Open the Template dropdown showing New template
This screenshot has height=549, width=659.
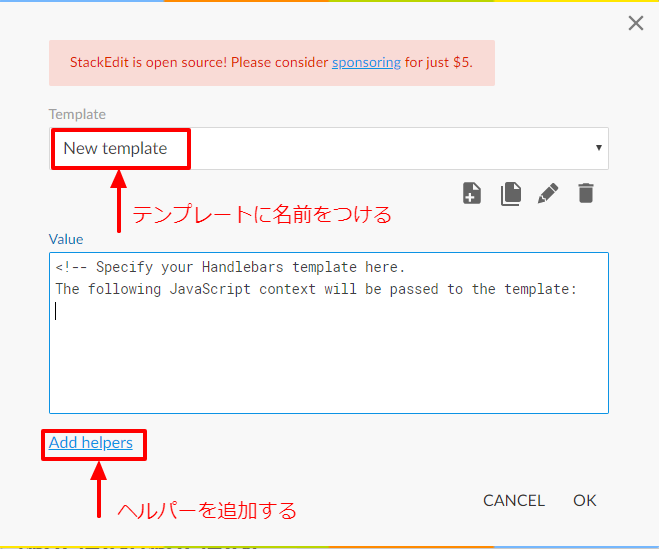click(329, 148)
